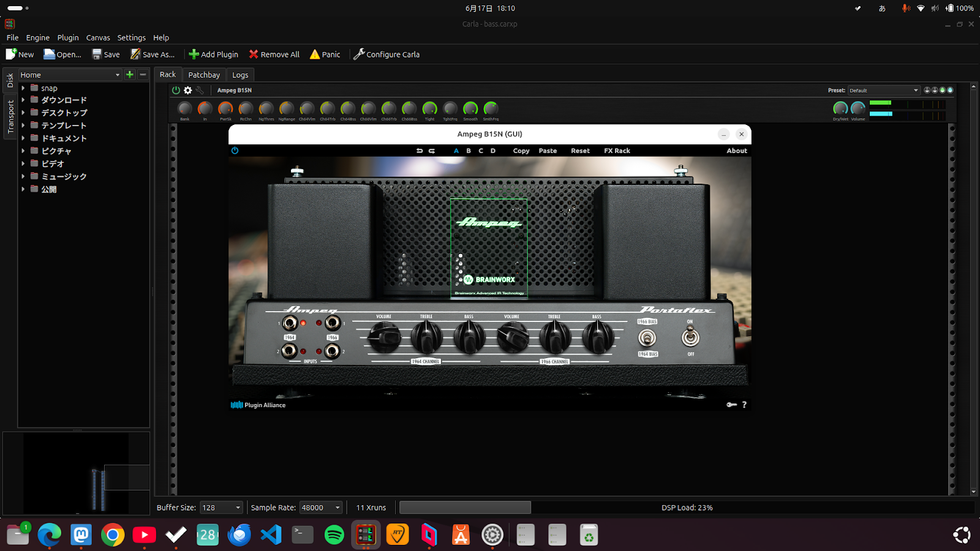The width and height of the screenshot is (980, 551).
Task: Click the Tight knob in rack
Action: [x=430, y=108]
